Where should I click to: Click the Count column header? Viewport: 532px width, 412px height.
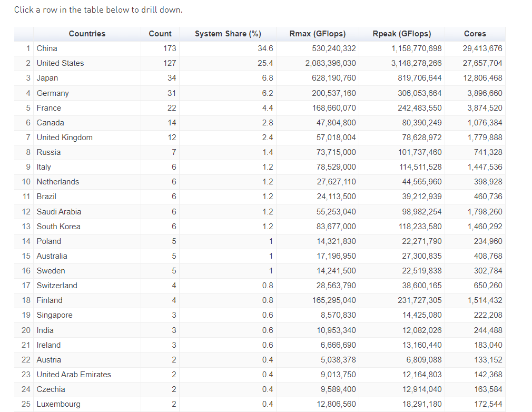point(160,34)
